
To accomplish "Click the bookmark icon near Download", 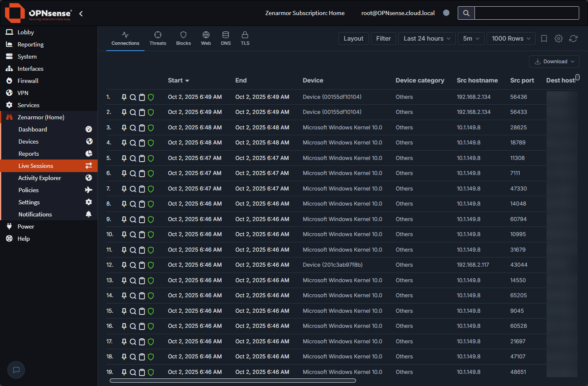I will (x=544, y=39).
